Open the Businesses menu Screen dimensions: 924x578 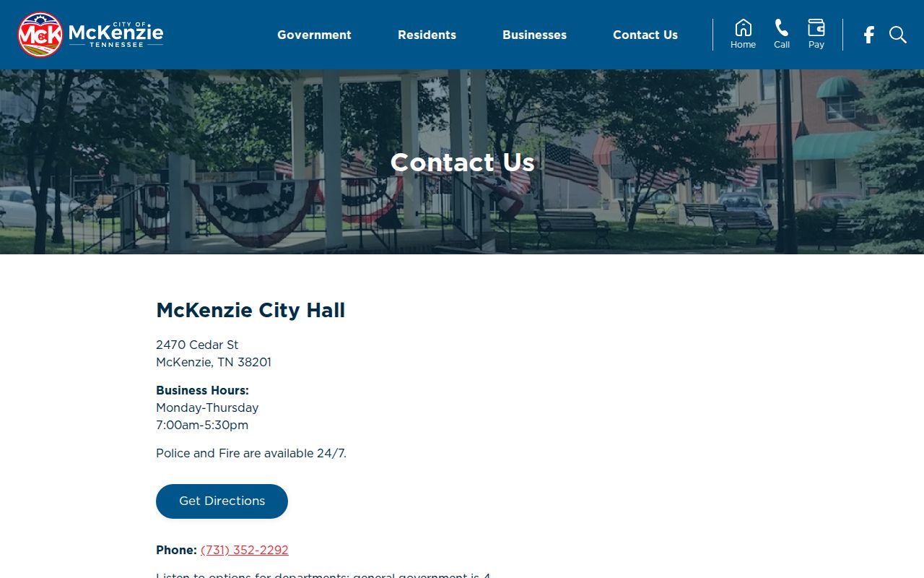pyautogui.click(x=534, y=35)
